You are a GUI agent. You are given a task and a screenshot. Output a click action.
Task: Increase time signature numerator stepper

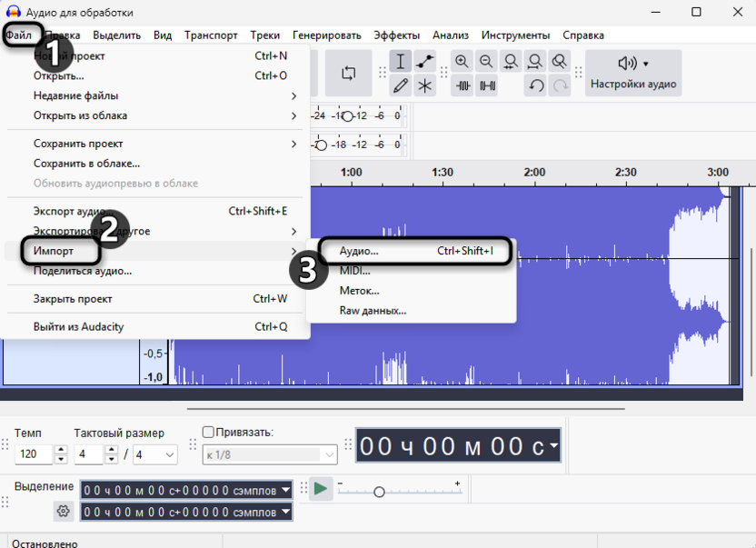pyautogui.click(x=112, y=450)
